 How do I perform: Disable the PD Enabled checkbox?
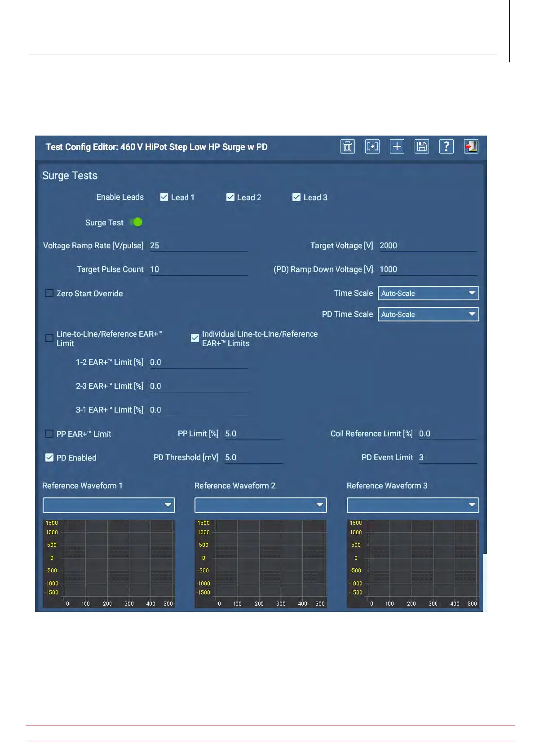[49, 457]
